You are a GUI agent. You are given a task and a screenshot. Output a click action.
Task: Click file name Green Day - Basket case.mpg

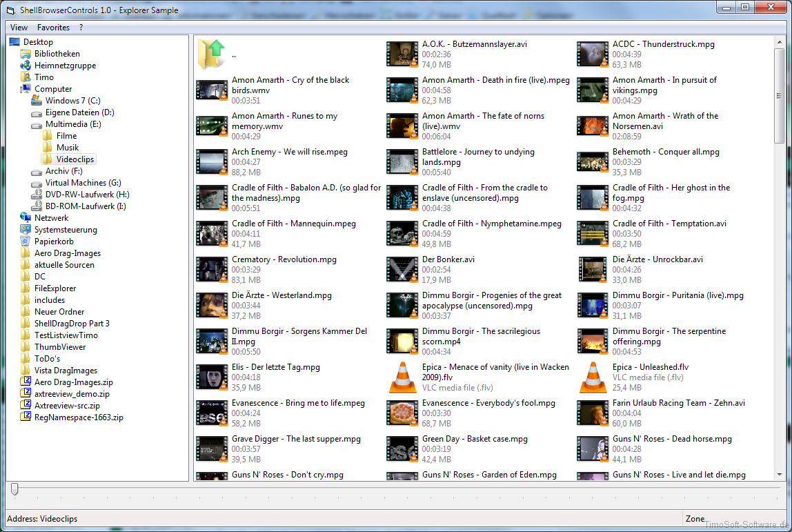[475, 439]
